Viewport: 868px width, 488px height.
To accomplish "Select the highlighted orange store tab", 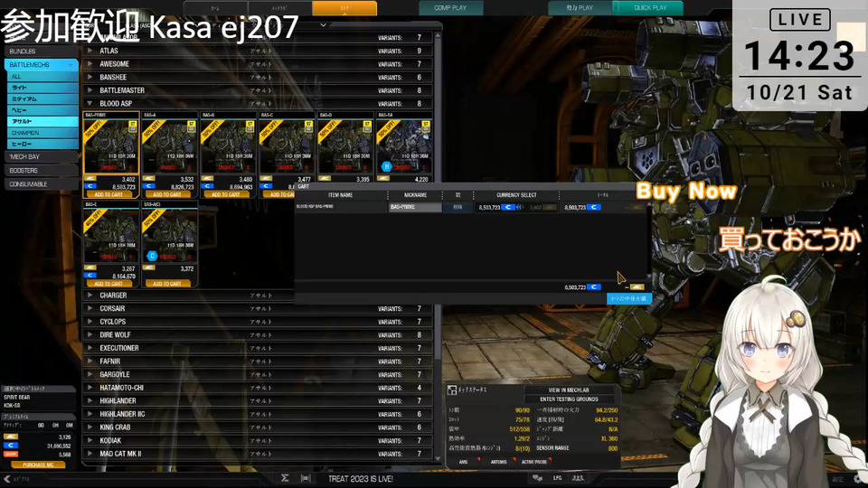I will 344,8.
